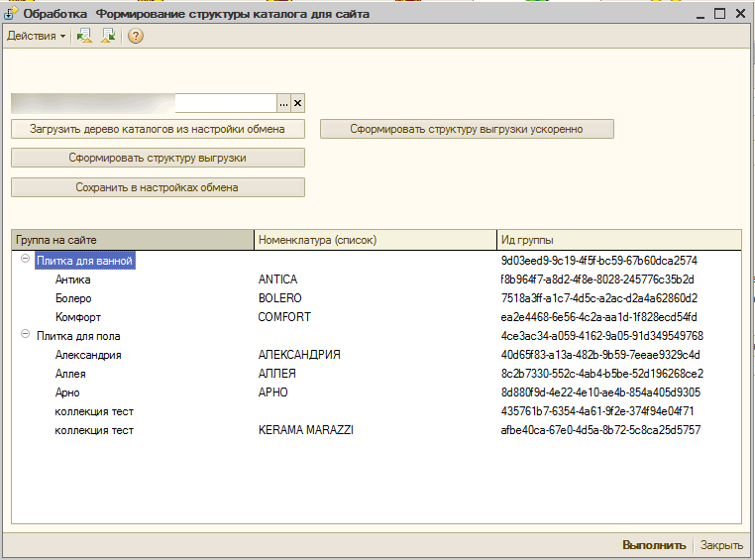755x560 pixels.
Task: Clear the input field with X button
Action: coord(297,103)
